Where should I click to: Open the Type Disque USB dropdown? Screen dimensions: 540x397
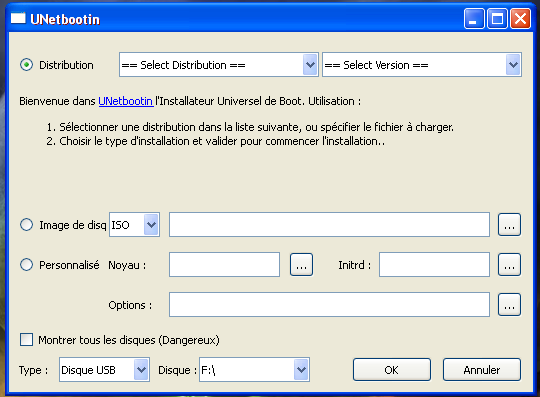click(104, 369)
